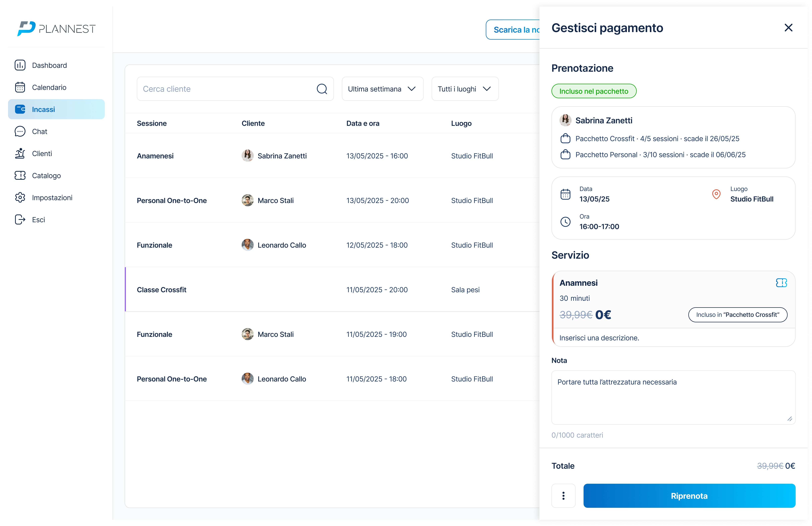Click the Dashboard chart icon in sidebar

pos(20,65)
